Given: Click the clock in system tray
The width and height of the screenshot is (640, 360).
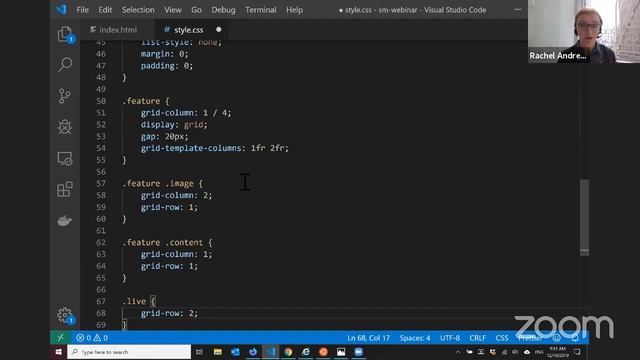Looking at the screenshot, I should pyautogui.click(x=558, y=352).
